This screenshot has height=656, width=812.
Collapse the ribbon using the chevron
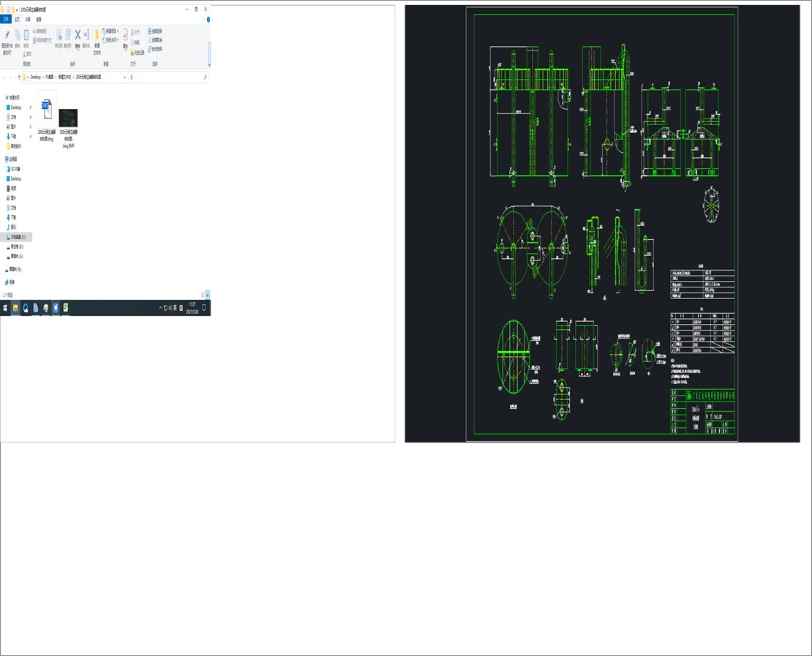point(204,19)
